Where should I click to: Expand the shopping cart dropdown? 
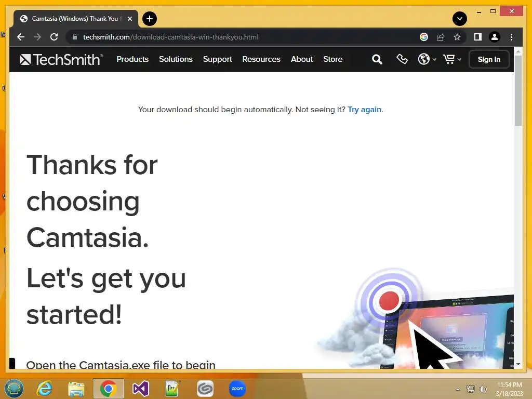pos(452,59)
